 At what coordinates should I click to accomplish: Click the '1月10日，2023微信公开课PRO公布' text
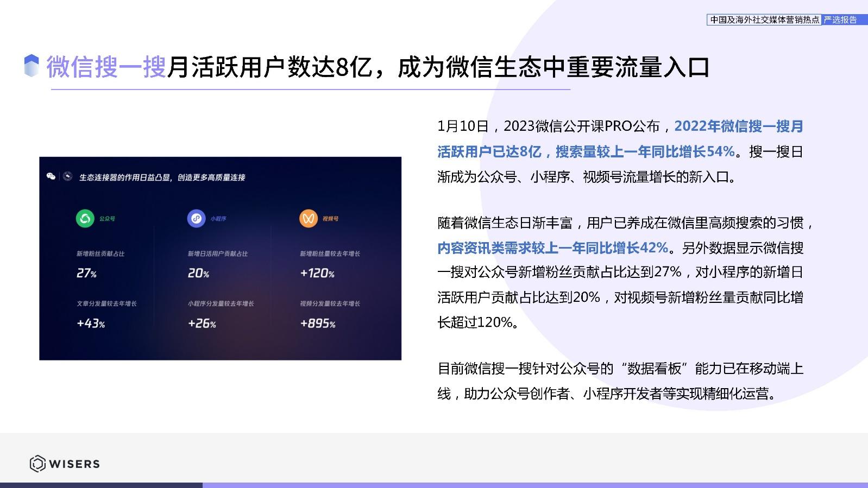(549, 126)
